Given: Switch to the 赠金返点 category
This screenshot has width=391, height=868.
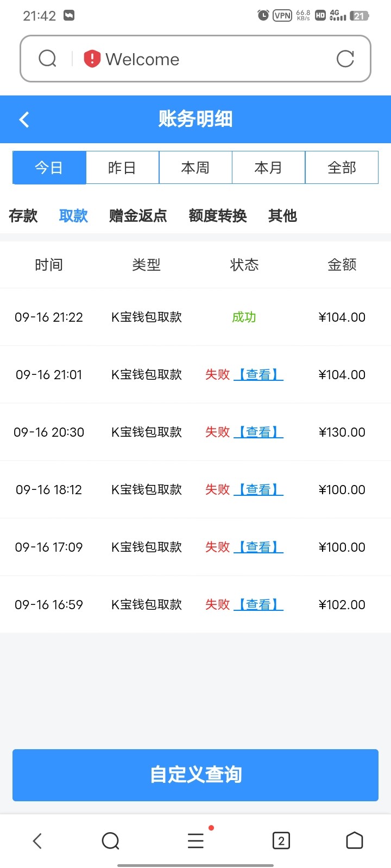Looking at the screenshot, I should click(x=138, y=216).
